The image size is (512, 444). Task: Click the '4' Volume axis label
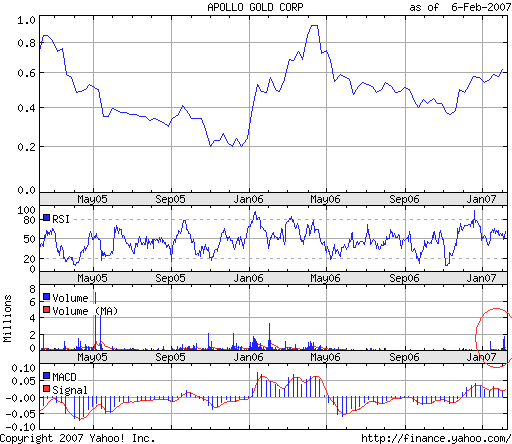[x=32, y=318]
